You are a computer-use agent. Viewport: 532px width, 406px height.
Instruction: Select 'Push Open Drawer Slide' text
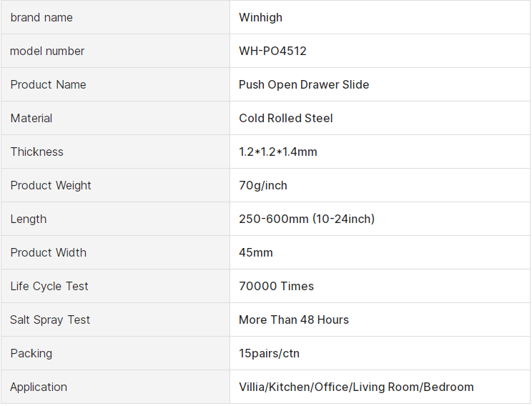304,84
